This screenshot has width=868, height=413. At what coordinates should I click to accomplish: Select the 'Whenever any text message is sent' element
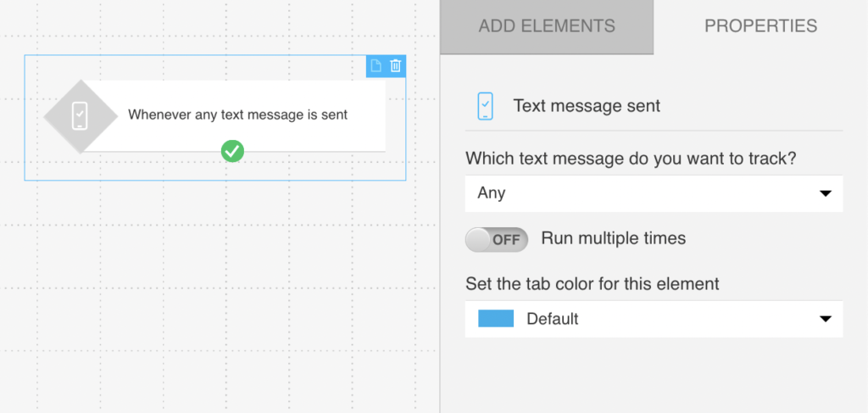coord(237,114)
